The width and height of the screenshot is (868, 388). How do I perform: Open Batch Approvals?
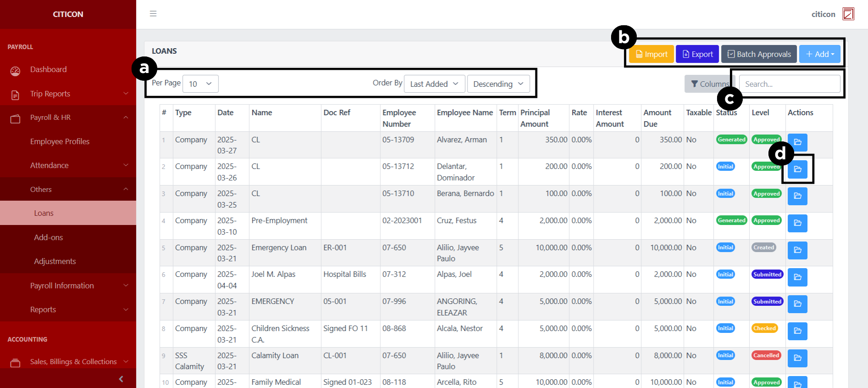759,54
